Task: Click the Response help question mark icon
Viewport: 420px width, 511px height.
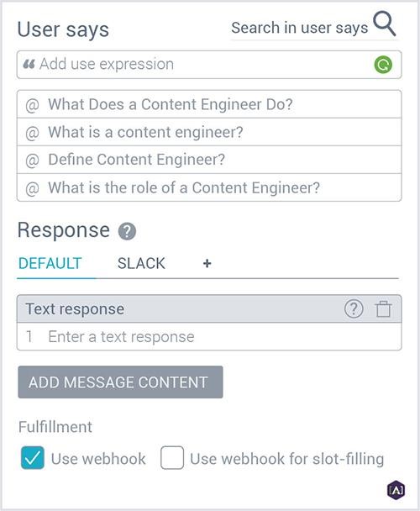Action: tap(127, 231)
